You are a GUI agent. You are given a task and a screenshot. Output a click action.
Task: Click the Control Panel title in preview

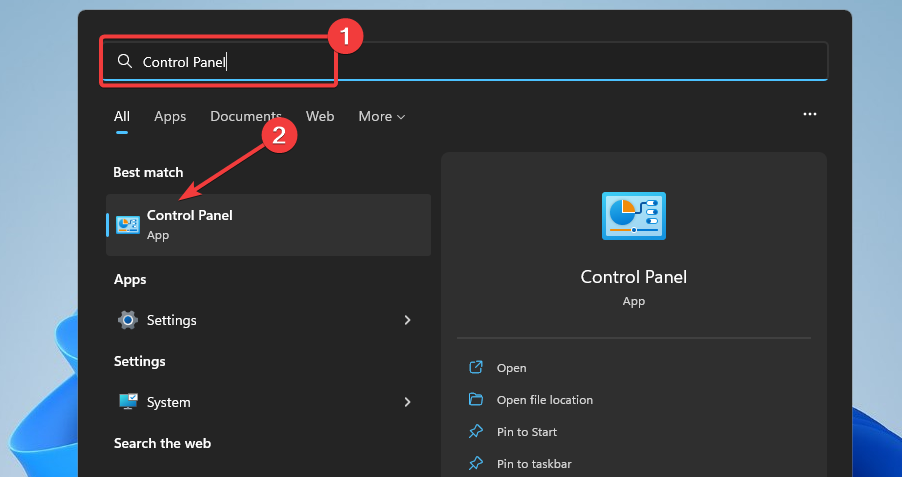coord(633,277)
